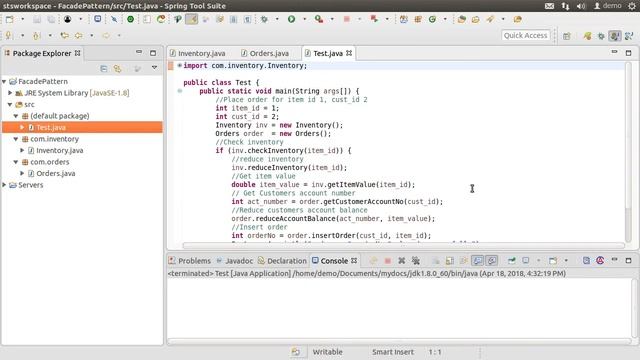Click the Open Type folder icon
The width and height of the screenshot is (640, 360).
(462, 19)
